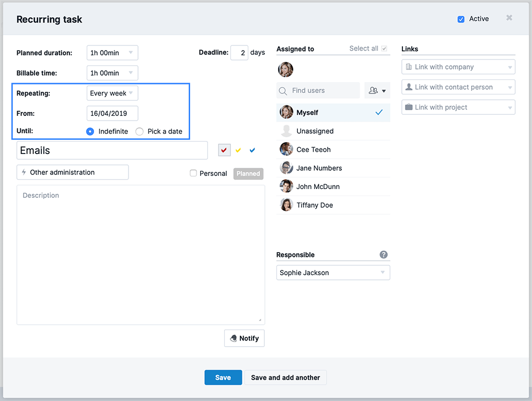Click the magnifier icon in Find users
Screen dimensions: 532x401
tap(283, 91)
